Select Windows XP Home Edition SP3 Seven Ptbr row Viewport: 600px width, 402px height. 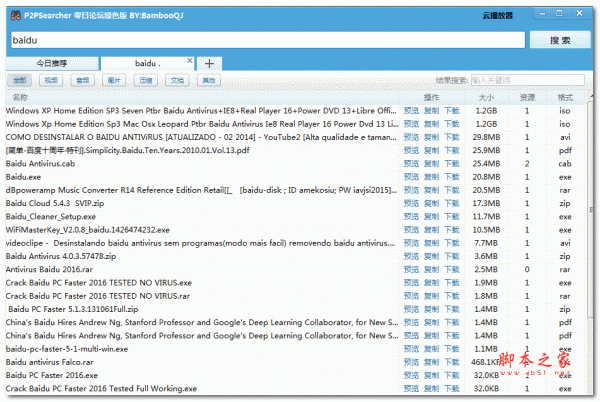tap(201, 111)
